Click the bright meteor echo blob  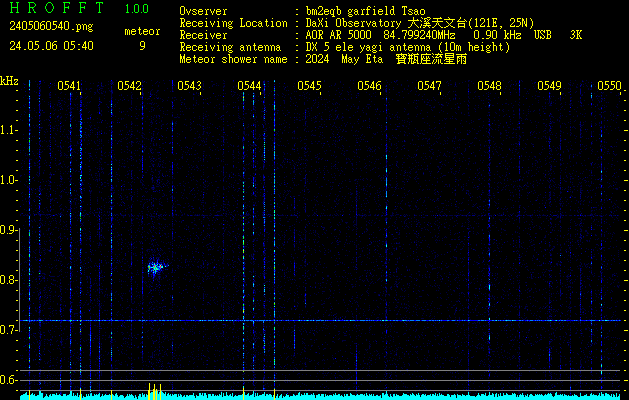coord(156,267)
